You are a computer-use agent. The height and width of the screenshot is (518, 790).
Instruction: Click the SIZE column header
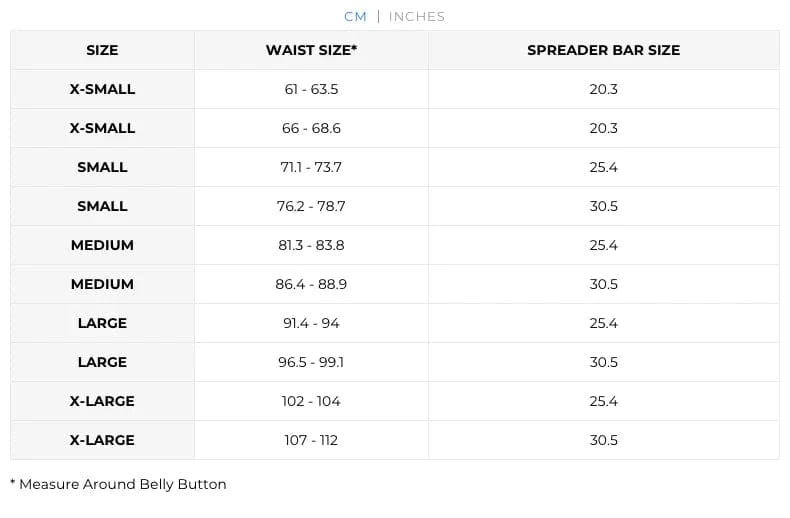[x=102, y=50]
